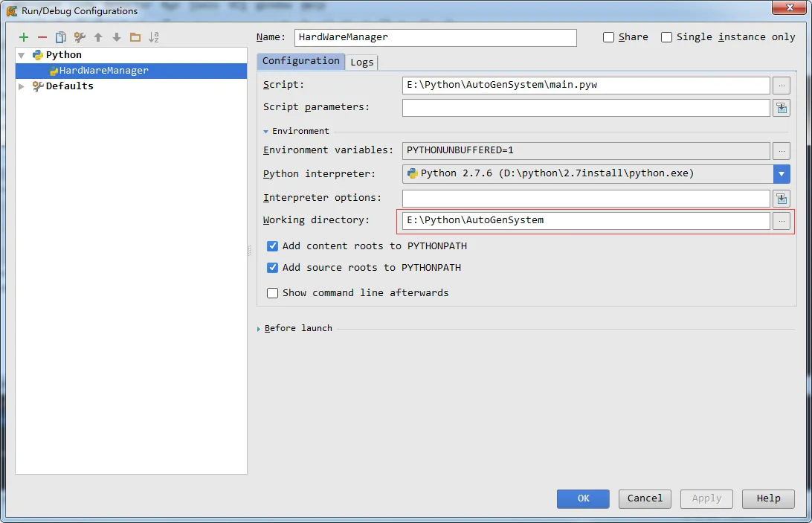Click inside the Working directory field
This screenshot has width=812, height=523.
tap(585, 221)
